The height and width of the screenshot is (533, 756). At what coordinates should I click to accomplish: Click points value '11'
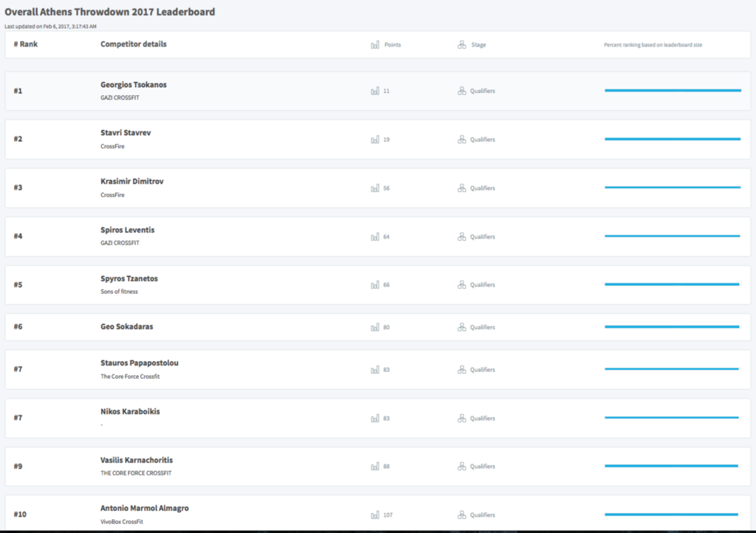pyautogui.click(x=386, y=91)
